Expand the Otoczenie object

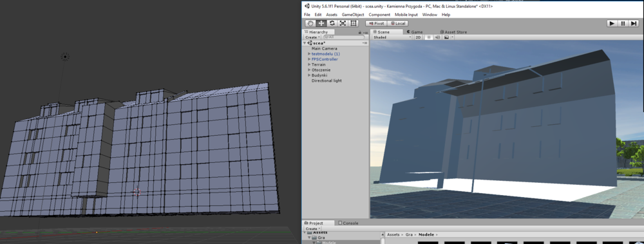[x=309, y=70]
